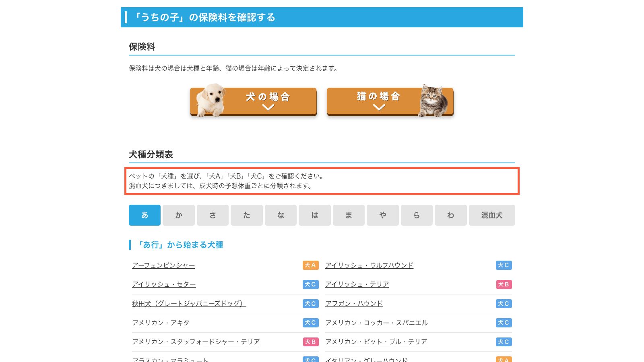Switch to the ら row tab
Image resolution: width=644 pixels, height=362 pixels.
417,215
